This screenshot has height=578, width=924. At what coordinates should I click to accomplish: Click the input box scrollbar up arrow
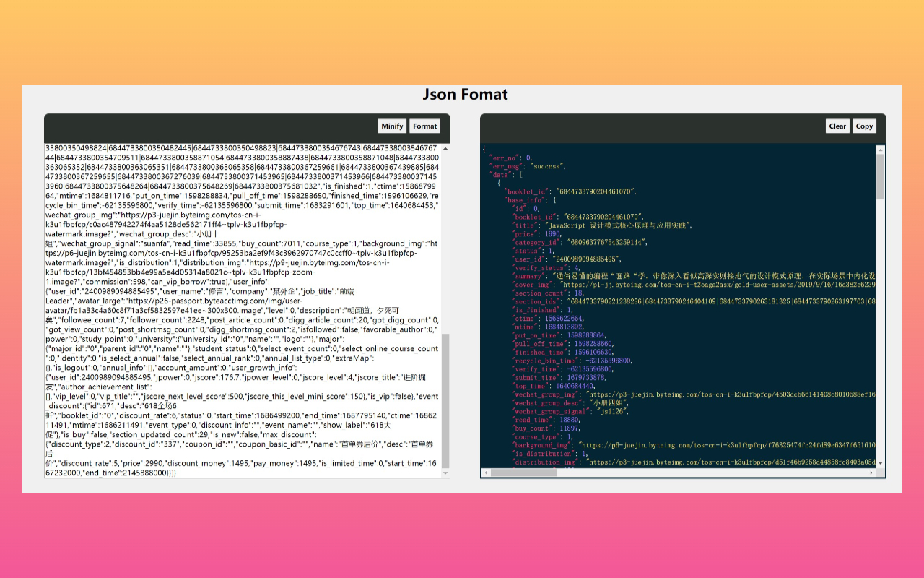click(x=445, y=147)
